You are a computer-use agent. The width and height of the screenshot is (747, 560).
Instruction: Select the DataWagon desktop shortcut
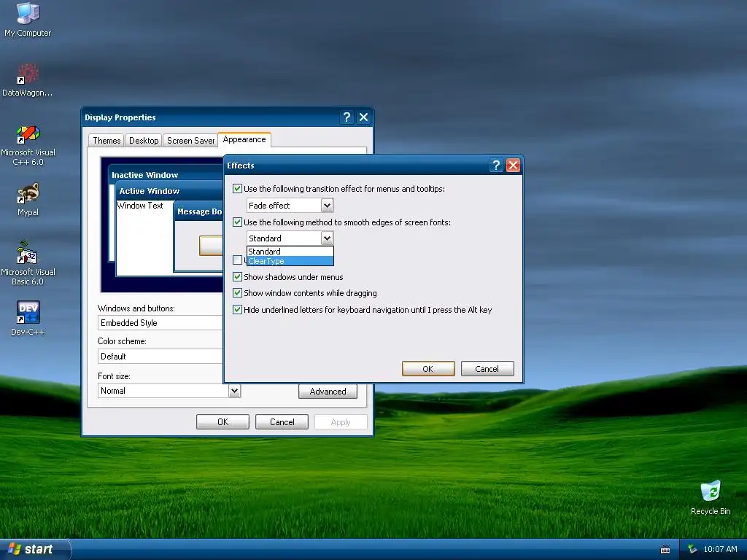(x=28, y=80)
